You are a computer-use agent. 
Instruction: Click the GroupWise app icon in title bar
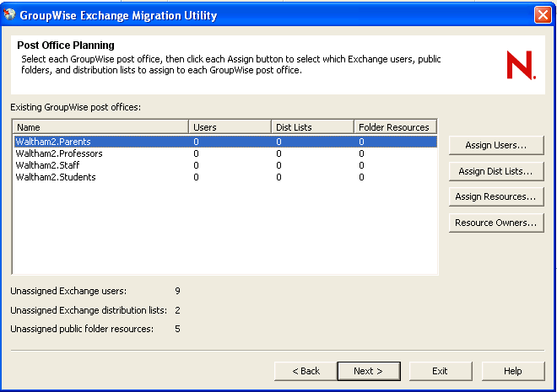10,15
